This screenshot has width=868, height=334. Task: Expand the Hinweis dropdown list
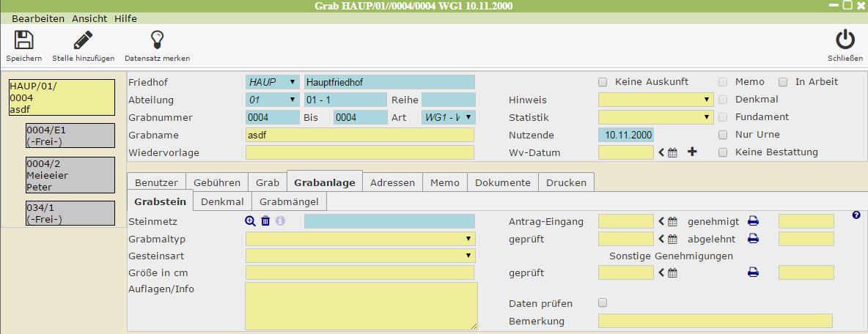[655, 100]
